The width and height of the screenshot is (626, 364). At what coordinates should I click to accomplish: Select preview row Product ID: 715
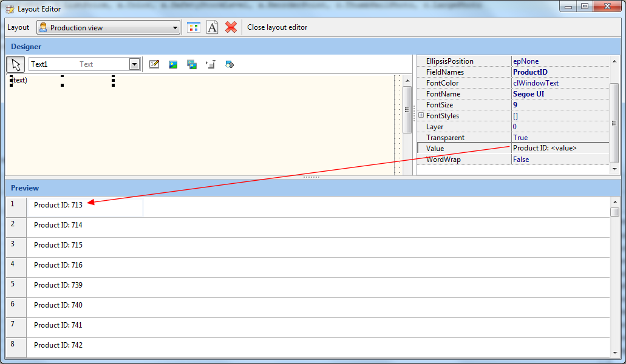[x=58, y=245]
